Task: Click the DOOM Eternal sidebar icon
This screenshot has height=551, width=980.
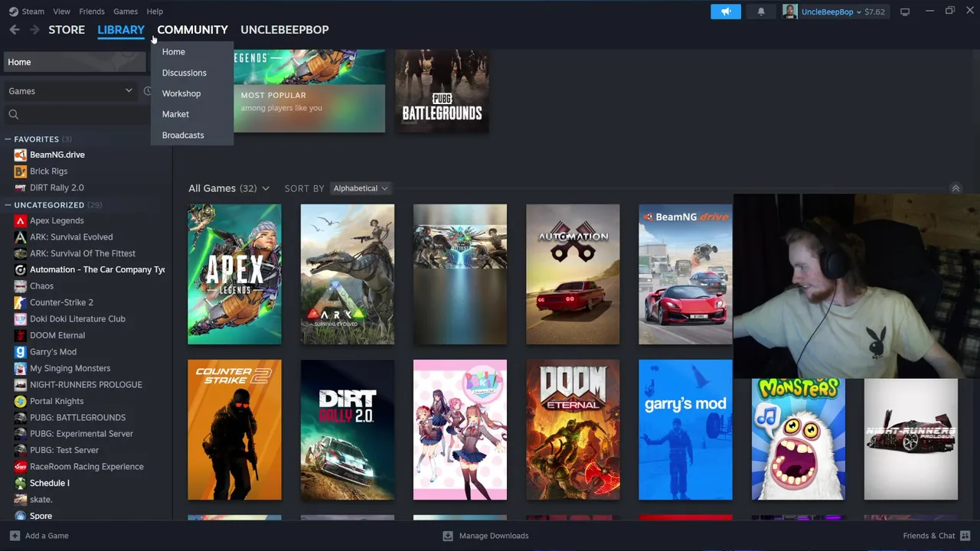Action: click(20, 335)
